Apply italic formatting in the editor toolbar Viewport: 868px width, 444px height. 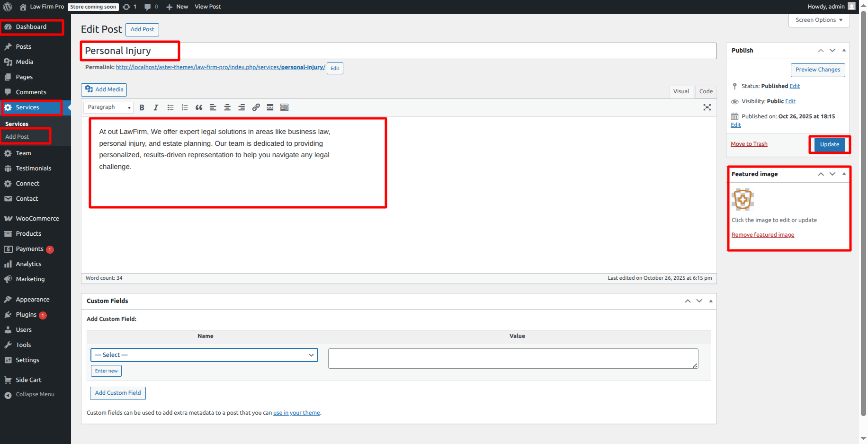(156, 107)
